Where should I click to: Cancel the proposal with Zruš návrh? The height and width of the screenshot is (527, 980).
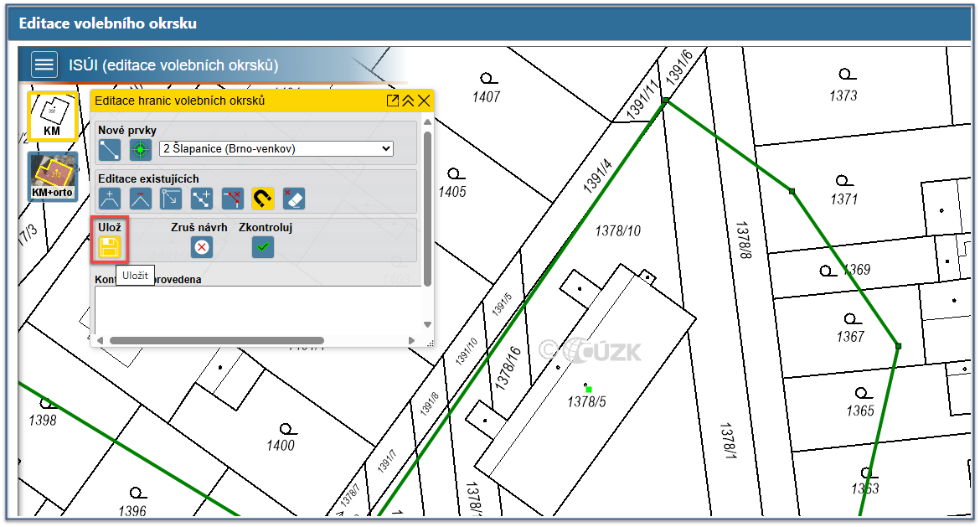click(x=201, y=246)
